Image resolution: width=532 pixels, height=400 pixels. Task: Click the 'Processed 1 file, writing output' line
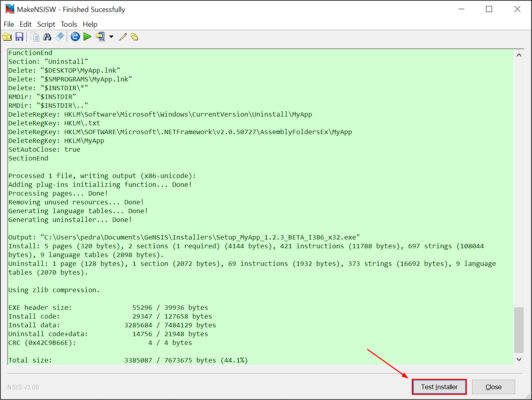102,176
